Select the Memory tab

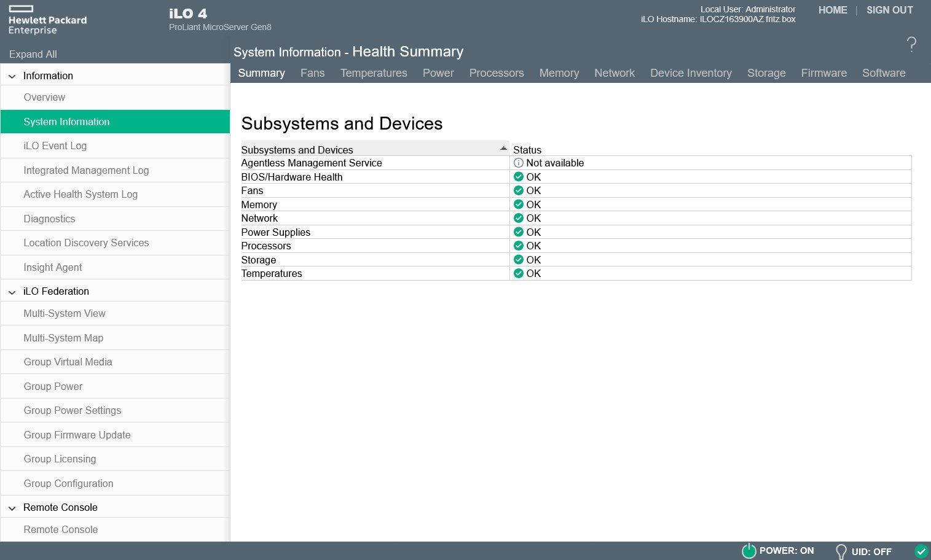(x=559, y=73)
